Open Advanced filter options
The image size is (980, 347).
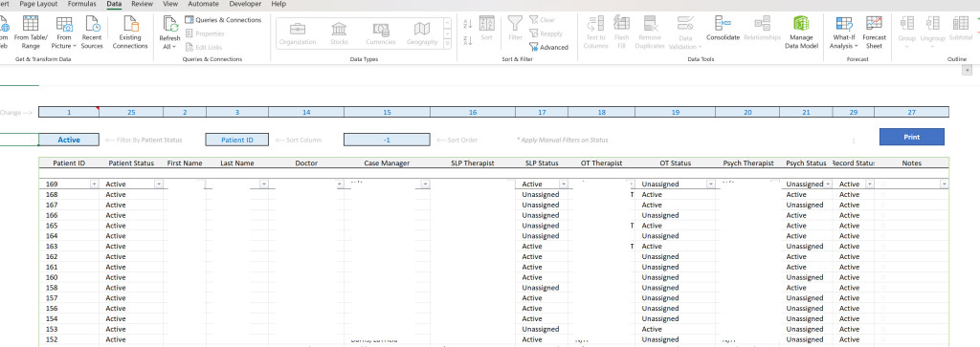[x=548, y=48]
